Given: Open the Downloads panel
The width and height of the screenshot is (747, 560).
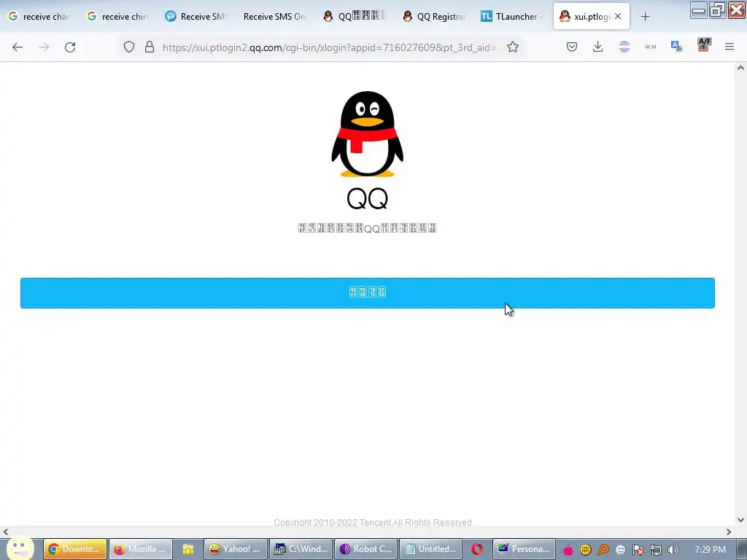Looking at the screenshot, I should (598, 47).
